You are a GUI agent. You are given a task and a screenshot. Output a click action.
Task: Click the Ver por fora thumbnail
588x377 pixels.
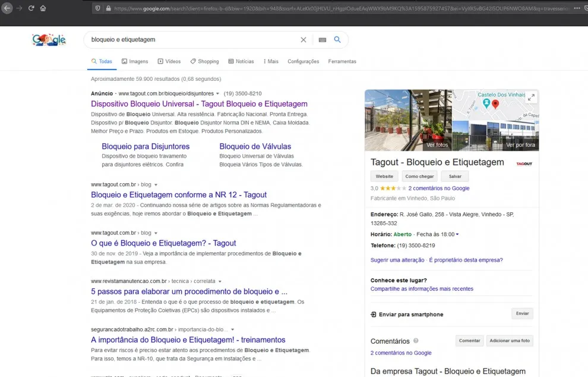click(496, 136)
